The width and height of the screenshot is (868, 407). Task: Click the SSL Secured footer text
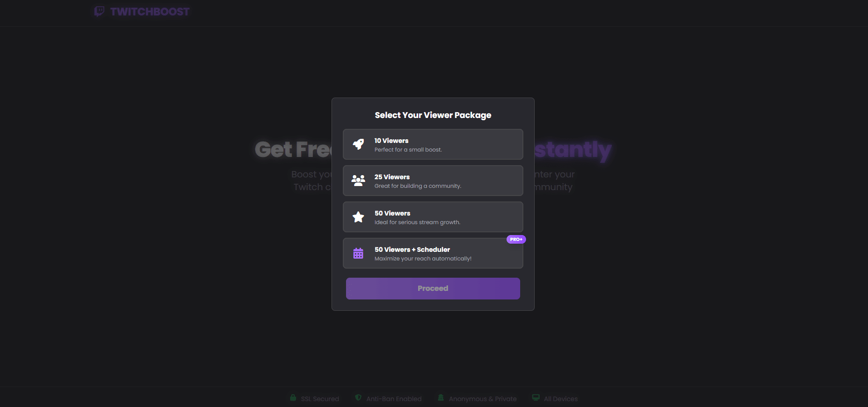pos(320,398)
